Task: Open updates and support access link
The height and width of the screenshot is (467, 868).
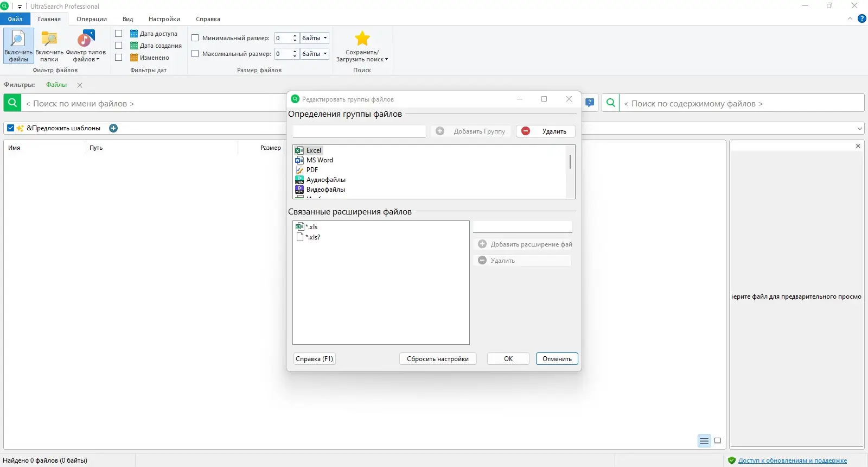Action: 793,460
